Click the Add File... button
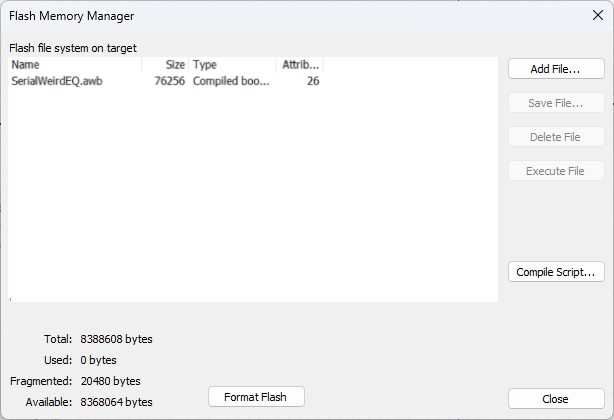 click(556, 69)
